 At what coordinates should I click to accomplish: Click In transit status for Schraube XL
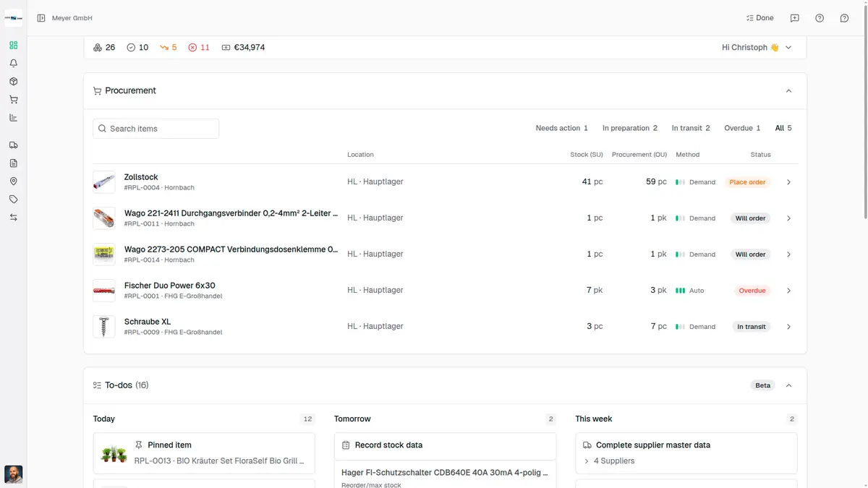tap(751, 327)
